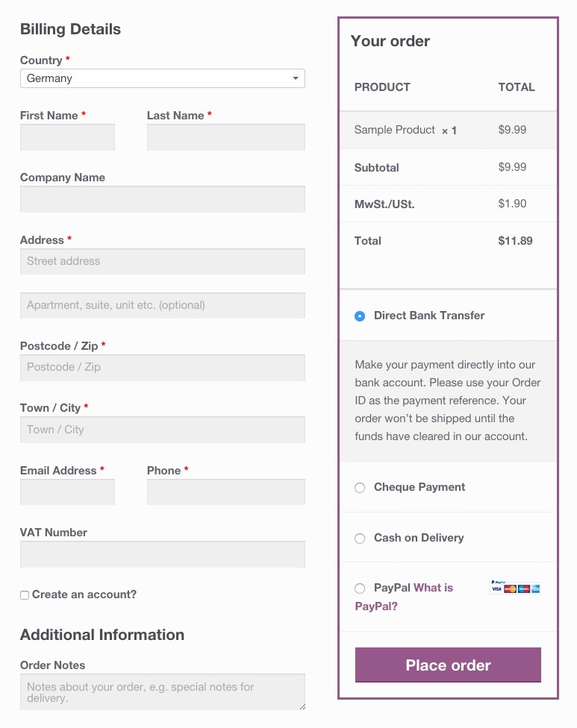The height and width of the screenshot is (728, 577).
Task: Select Cash on Delivery payment
Action: coord(360,539)
